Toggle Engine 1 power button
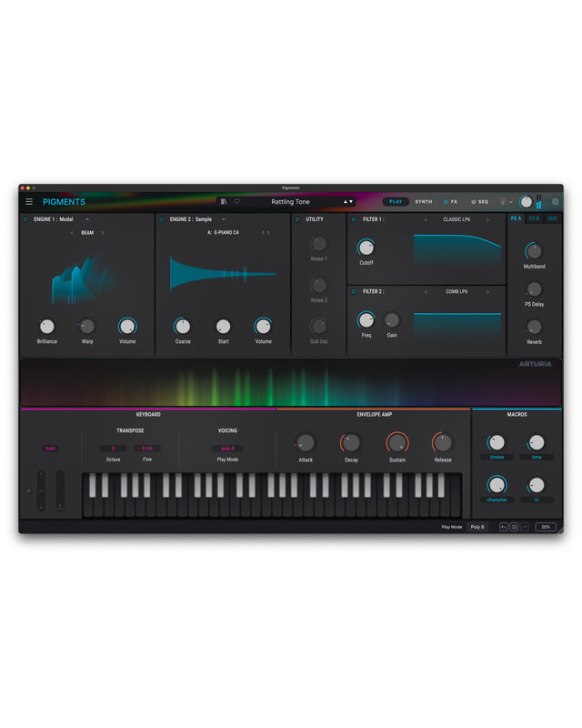 pyautogui.click(x=25, y=219)
